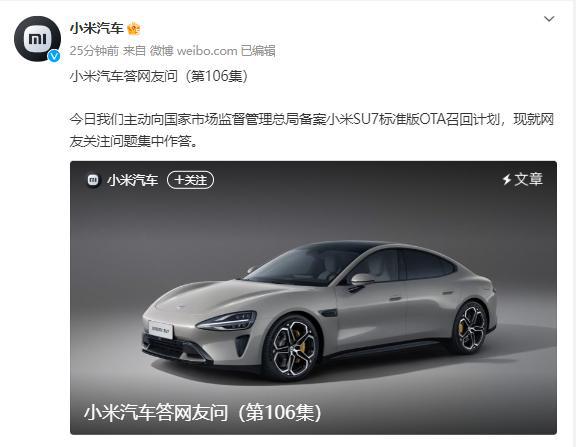
Task: View edit history via 已编辑 label
Action: pos(258,51)
